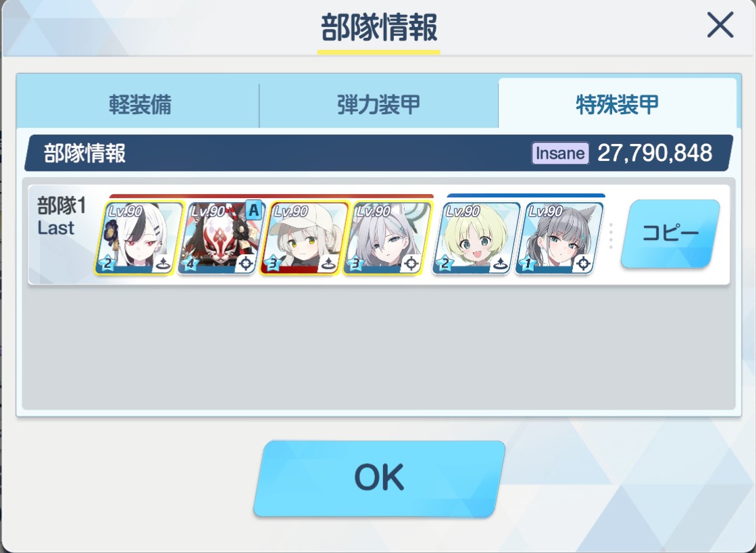Click star rank 2 icon on first student
Screen dimensions: 756x553
(x=107, y=264)
